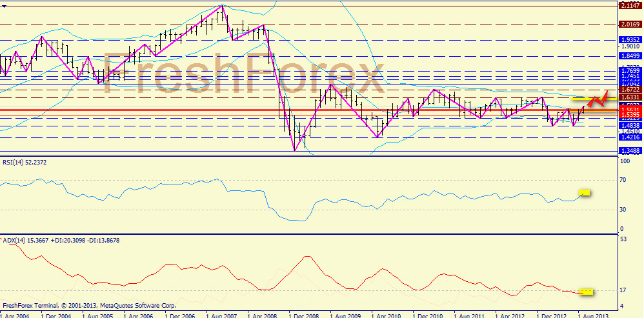Select the red 1.5631 current price label

point(629,110)
